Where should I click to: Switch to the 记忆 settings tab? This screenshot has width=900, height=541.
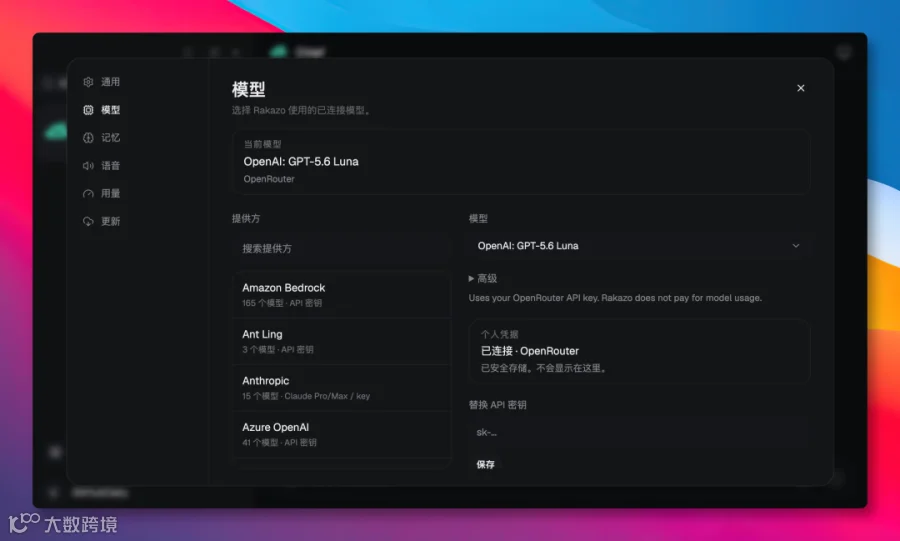[110, 138]
